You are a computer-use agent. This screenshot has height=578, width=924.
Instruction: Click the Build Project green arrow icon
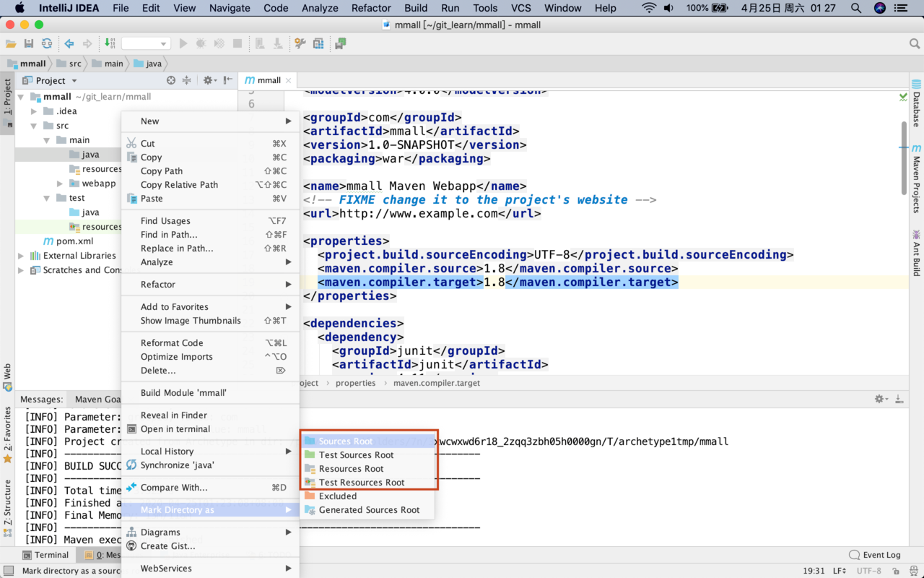[x=110, y=44]
